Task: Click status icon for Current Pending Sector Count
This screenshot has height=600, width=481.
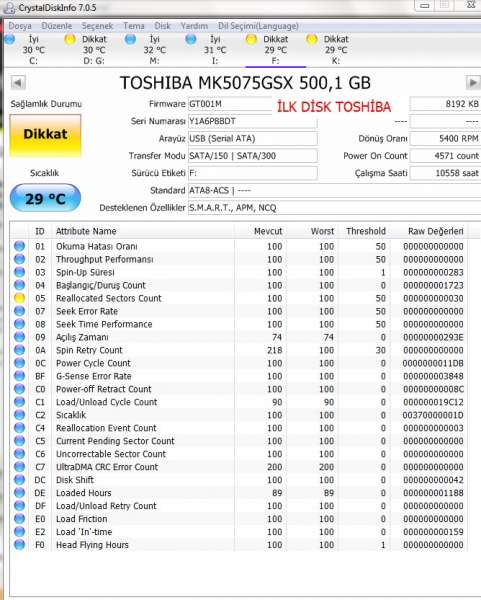Action: 20,441
